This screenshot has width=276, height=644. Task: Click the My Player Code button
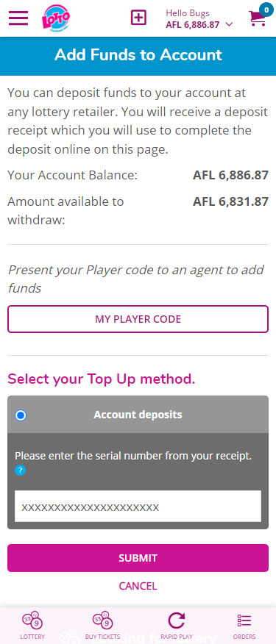pyautogui.click(x=138, y=319)
